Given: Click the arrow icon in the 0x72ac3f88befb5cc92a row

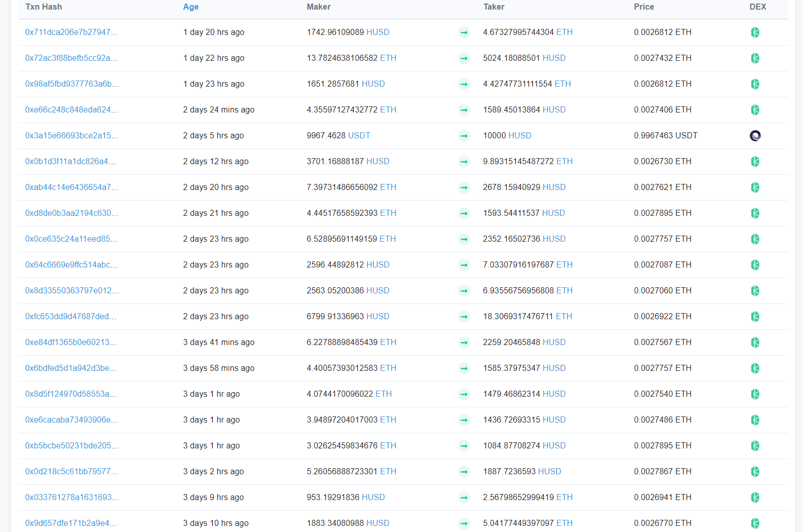Looking at the screenshot, I should pos(464,58).
